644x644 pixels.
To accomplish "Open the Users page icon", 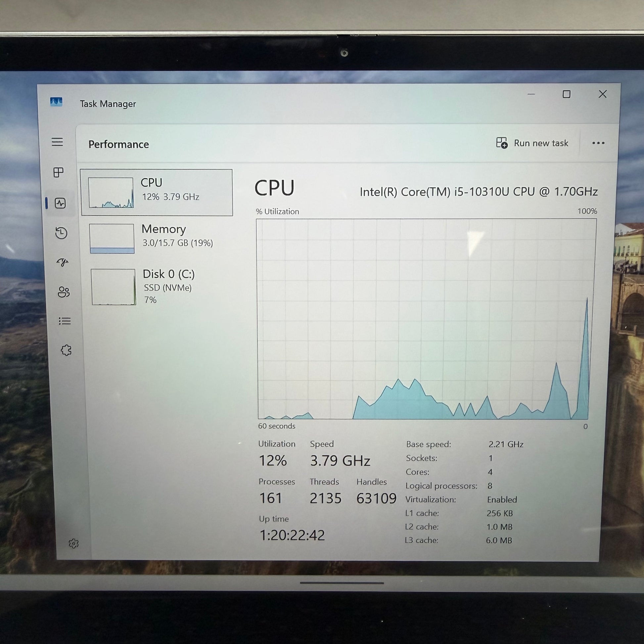I will (63, 292).
